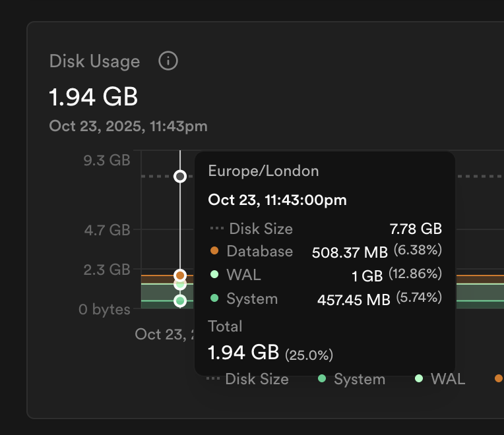Click the orange Database data point on chart
The image size is (504, 435).
pos(180,275)
